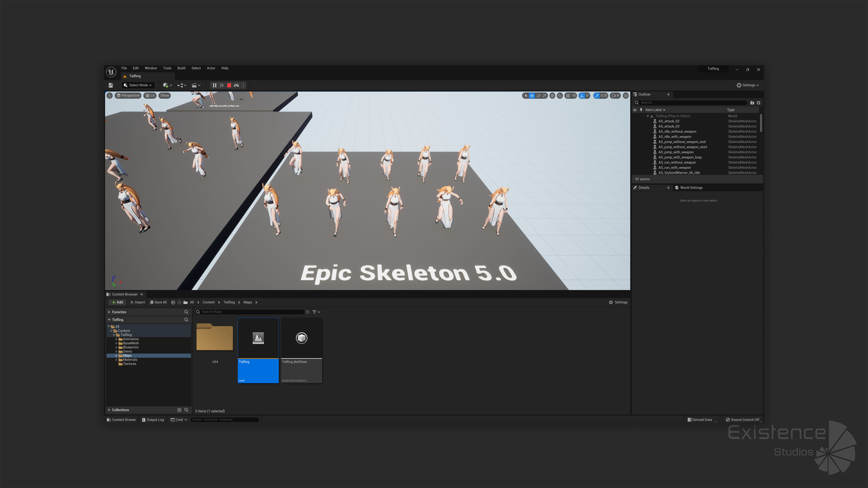
Task: Stop the play-in-editor session
Action: tap(229, 85)
